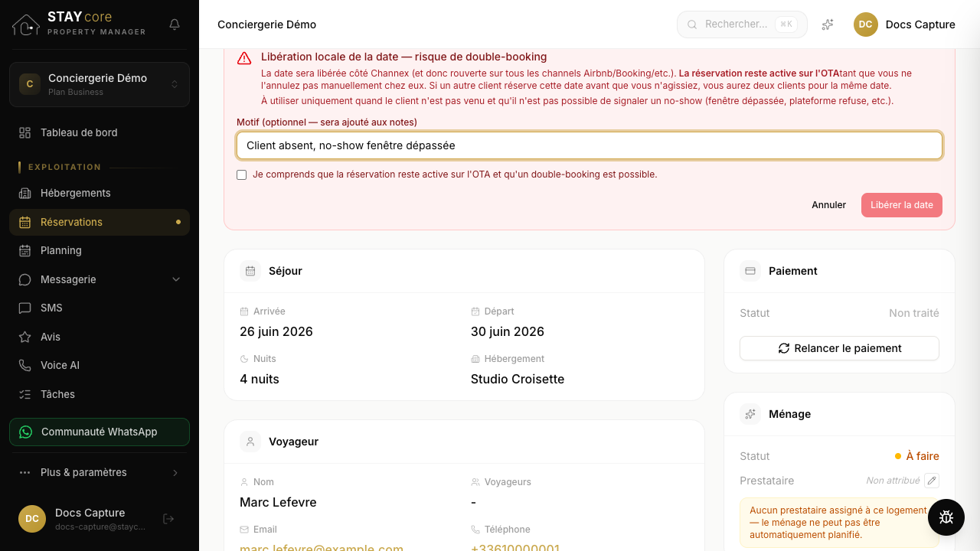Image resolution: width=980 pixels, height=551 pixels.
Task: Open the Conciergerie Démo workspace switcher
Action: (x=100, y=84)
